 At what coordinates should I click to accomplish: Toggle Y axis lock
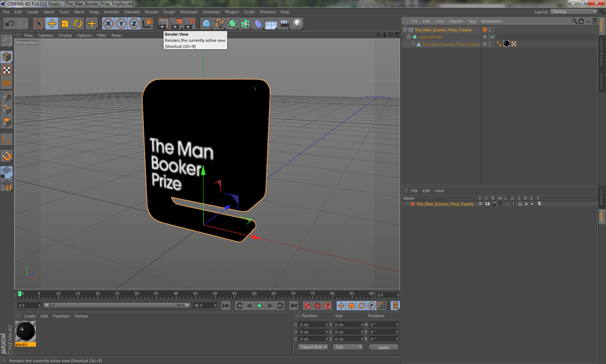(121, 24)
